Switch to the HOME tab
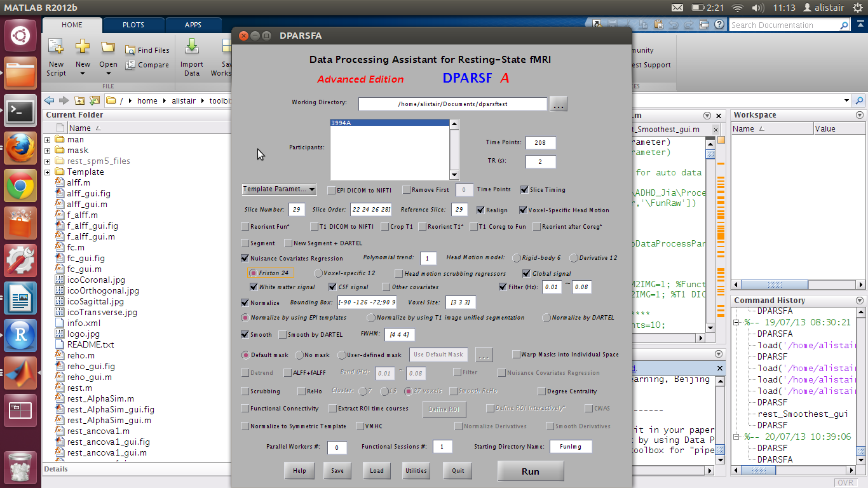The width and height of the screenshot is (868, 488). click(72, 25)
